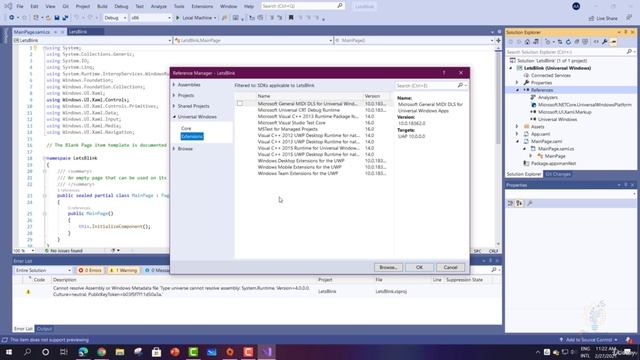Click Live Share button
640x360 pixels.
point(603,18)
